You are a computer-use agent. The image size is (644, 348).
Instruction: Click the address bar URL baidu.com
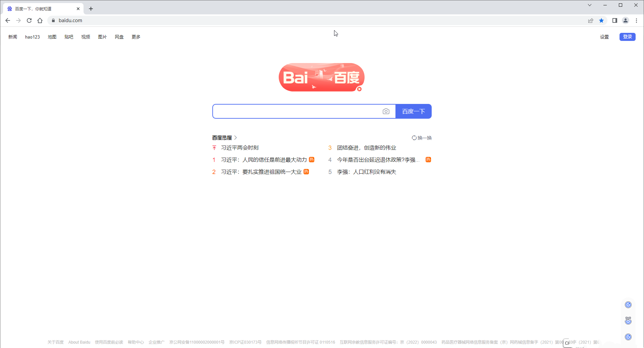pyautogui.click(x=70, y=20)
